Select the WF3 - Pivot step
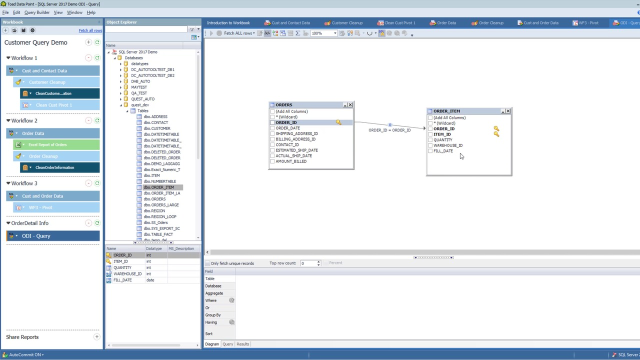 pos(56,207)
